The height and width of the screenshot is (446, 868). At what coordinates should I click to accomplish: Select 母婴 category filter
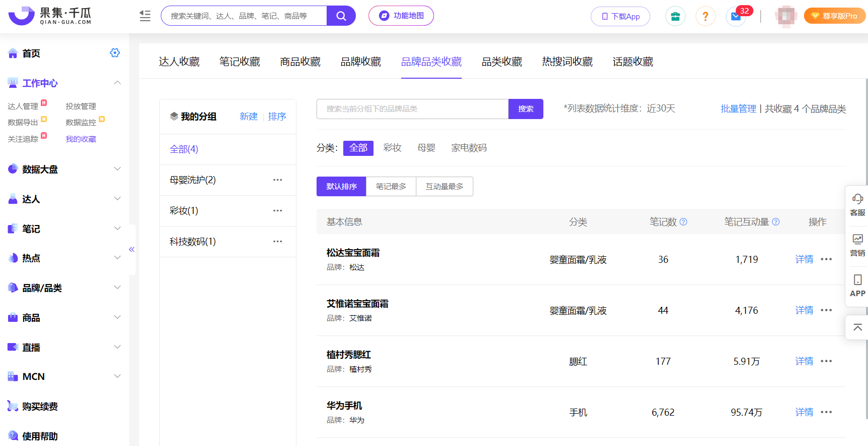point(426,148)
